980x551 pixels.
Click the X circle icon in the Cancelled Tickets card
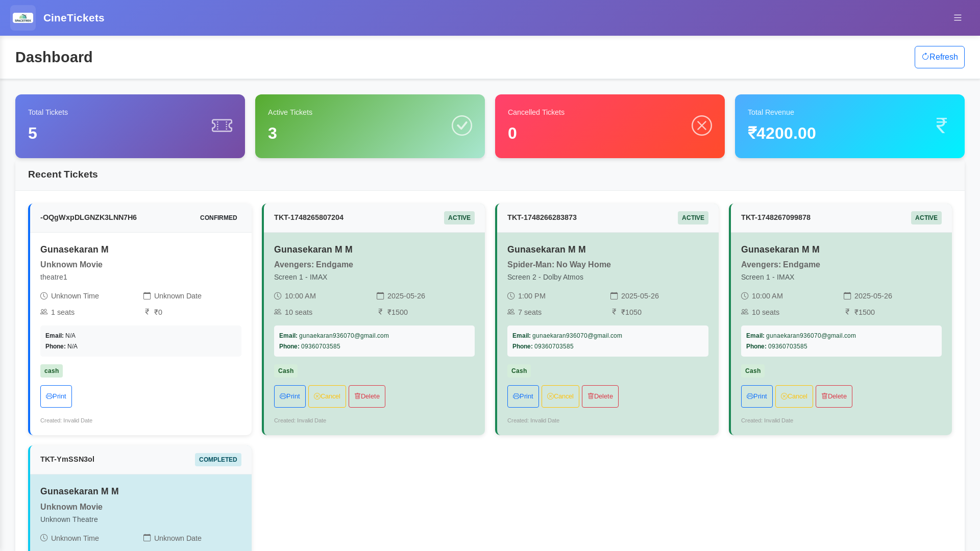(x=702, y=126)
